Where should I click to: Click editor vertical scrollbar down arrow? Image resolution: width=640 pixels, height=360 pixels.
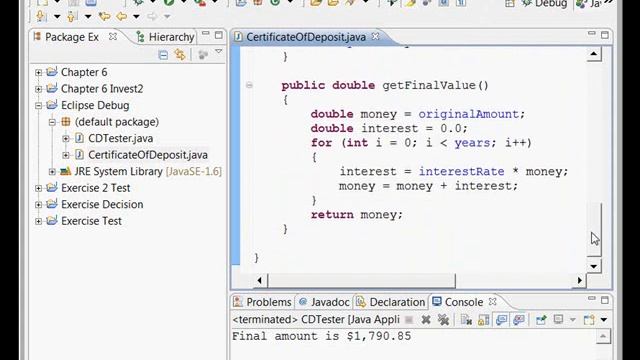pyautogui.click(x=594, y=267)
